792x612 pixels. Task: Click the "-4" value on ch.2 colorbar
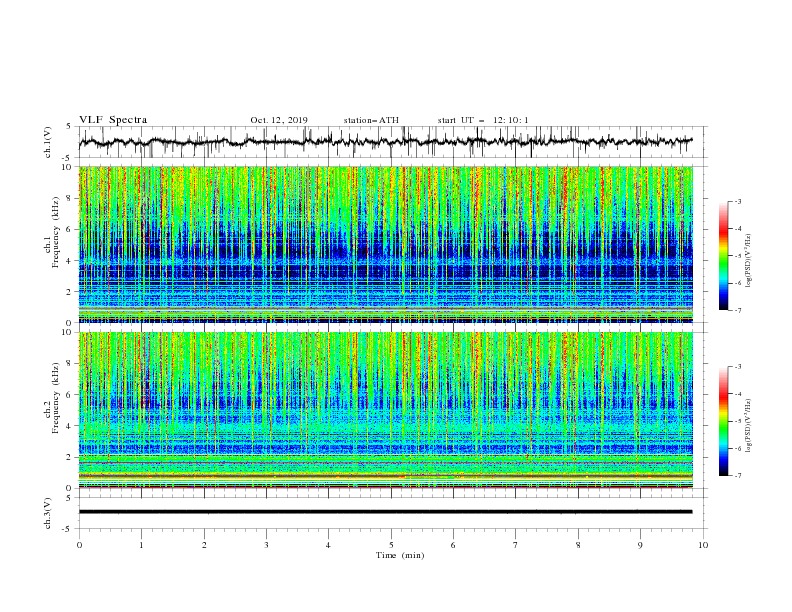[x=738, y=394]
